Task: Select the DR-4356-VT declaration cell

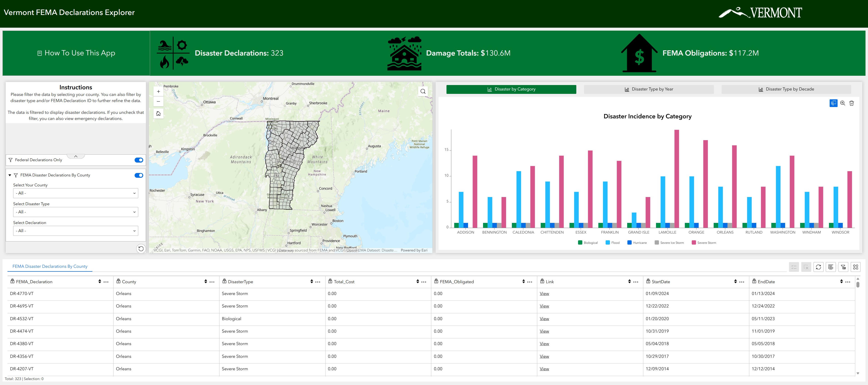Action: coord(60,356)
